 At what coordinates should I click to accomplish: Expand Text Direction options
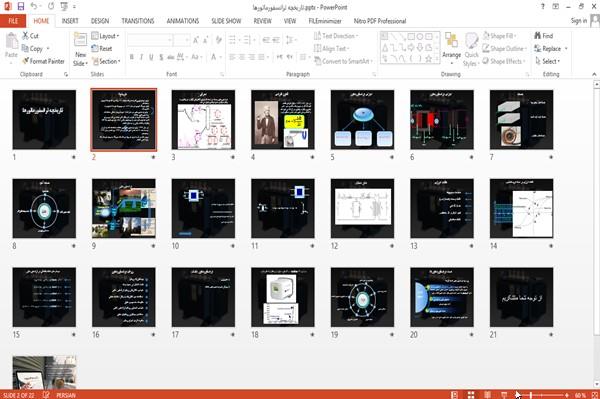point(336,36)
